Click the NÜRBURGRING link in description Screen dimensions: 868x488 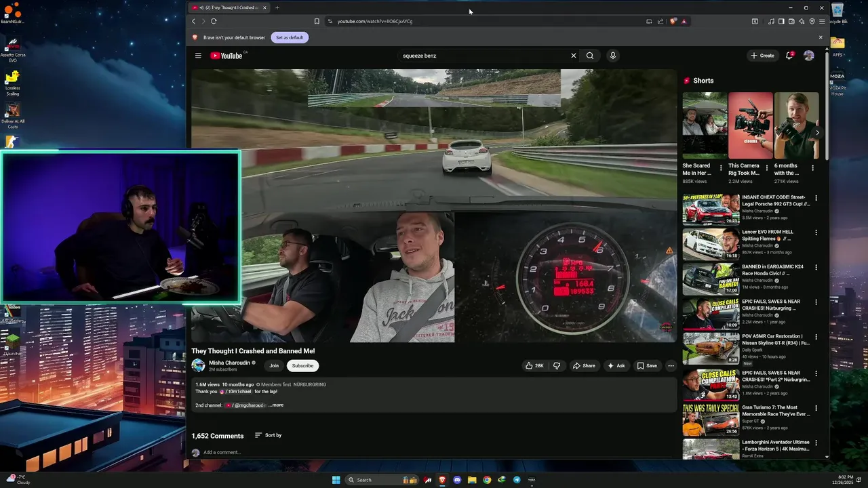coord(310,384)
